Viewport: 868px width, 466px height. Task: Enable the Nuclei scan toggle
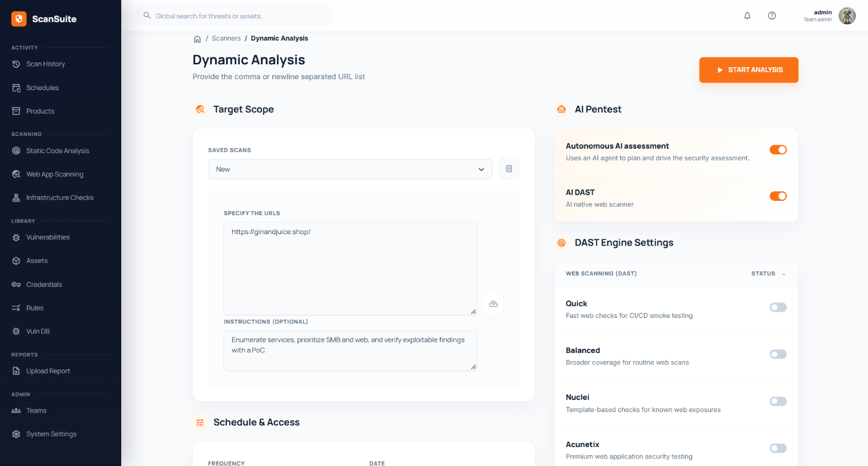[778, 401]
